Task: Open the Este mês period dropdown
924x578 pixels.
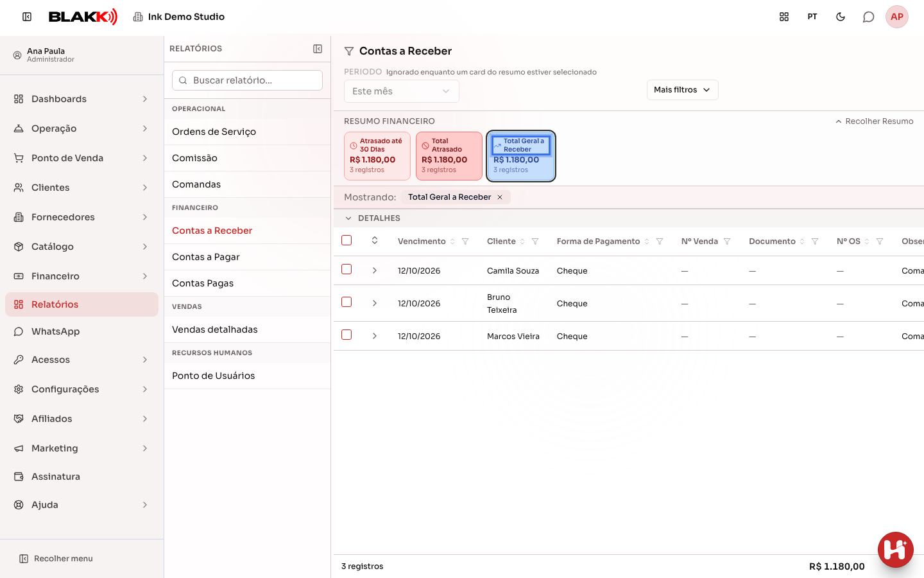Action: [x=402, y=91]
